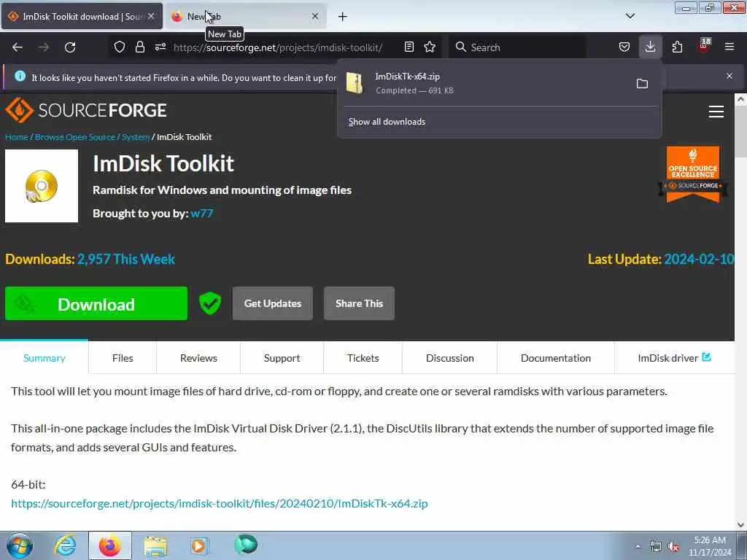Image resolution: width=747 pixels, height=560 pixels.
Task: Select the Support tab
Action: click(x=282, y=358)
